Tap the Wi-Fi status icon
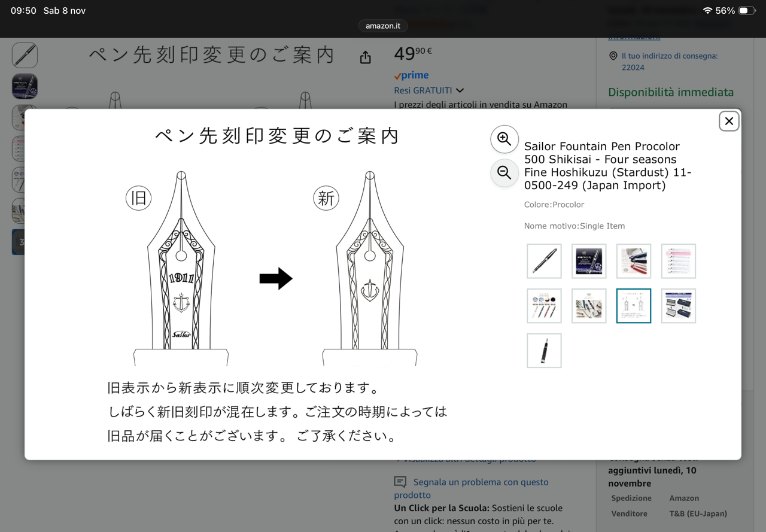Image resolution: width=766 pixels, height=532 pixels. (707, 11)
